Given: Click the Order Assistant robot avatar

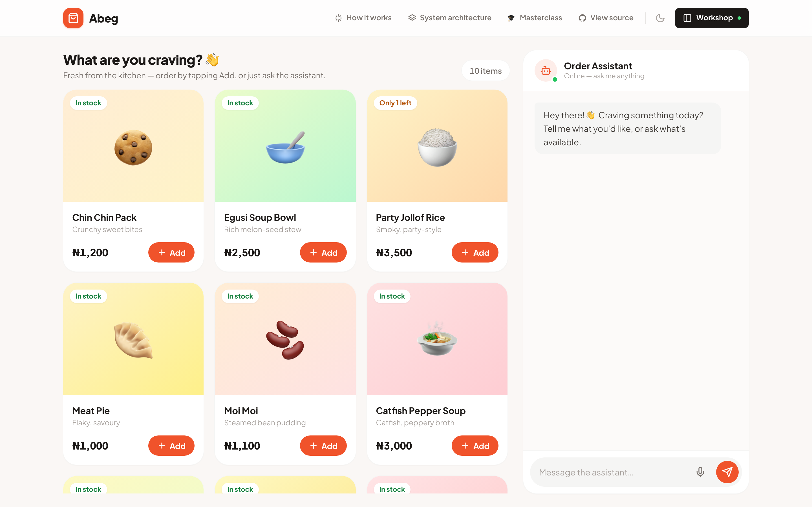Looking at the screenshot, I should point(546,70).
